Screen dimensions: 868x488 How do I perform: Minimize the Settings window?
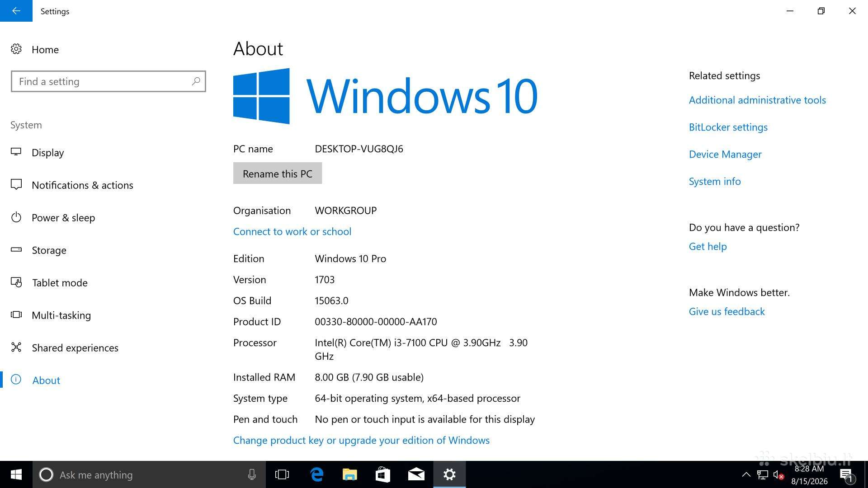pyautogui.click(x=790, y=11)
